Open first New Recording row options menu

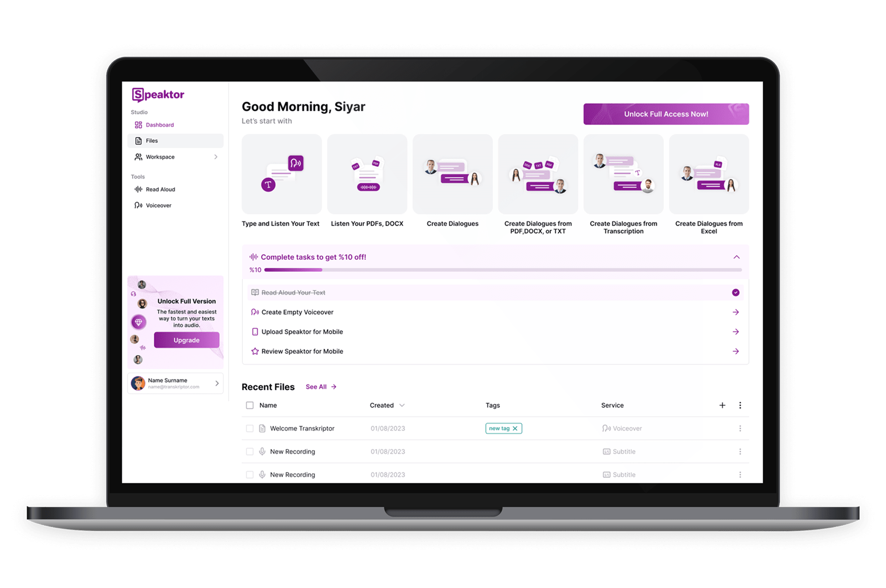[x=740, y=451]
